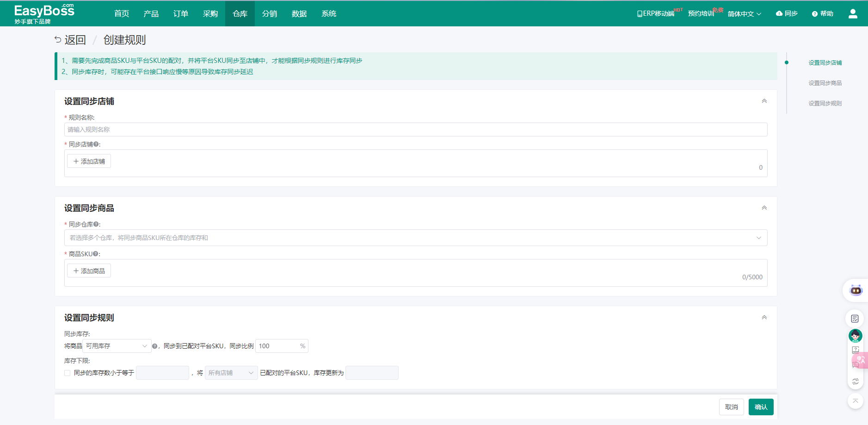Click the 返回 back arrow icon
868x425 pixels.
point(58,40)
